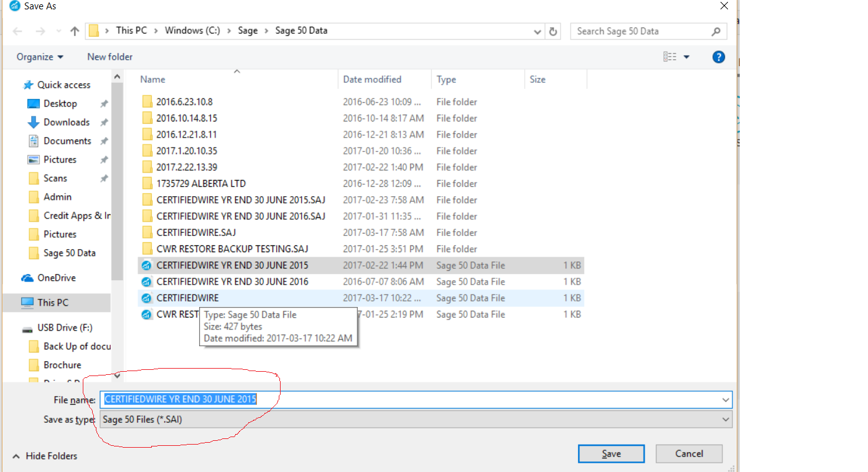Open Save as type combo box
Screen dimensions: 868x472
[416, 420]
